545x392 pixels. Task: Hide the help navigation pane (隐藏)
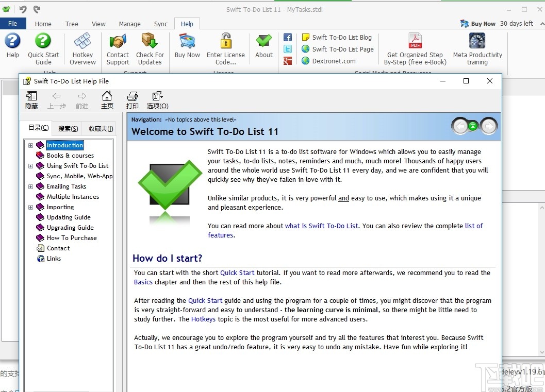tap(31, 100)
